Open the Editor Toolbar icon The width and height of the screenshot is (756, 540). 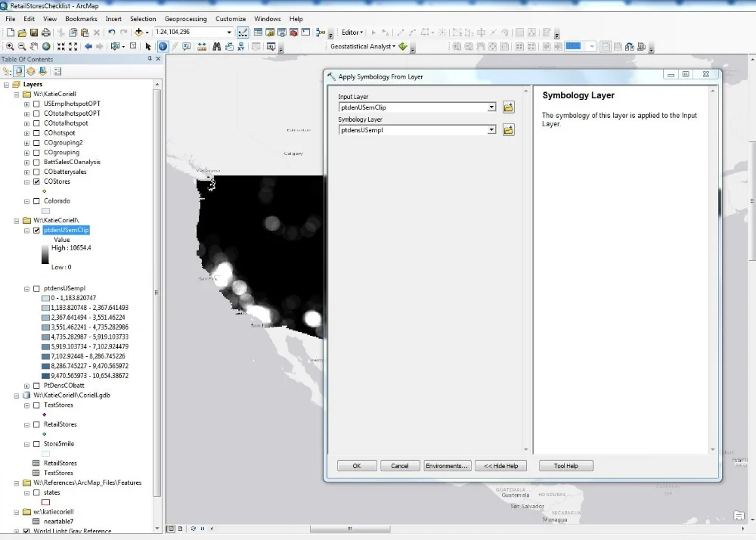pyautogui.click(x=243, y=33)
